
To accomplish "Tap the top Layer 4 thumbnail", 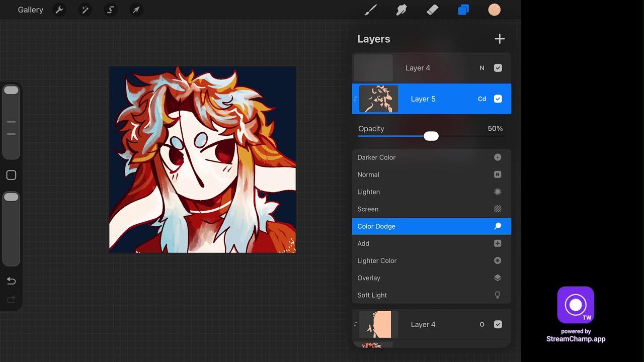I will coord(373,68).
